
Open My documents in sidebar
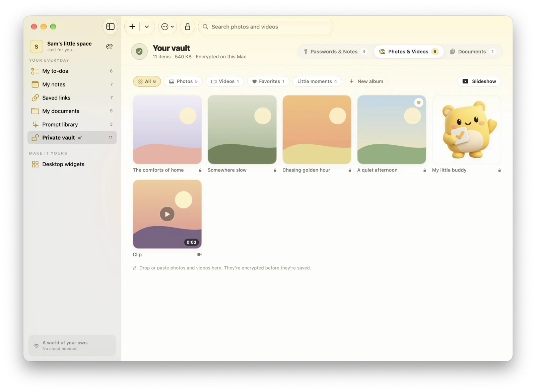tap(72, 111)
